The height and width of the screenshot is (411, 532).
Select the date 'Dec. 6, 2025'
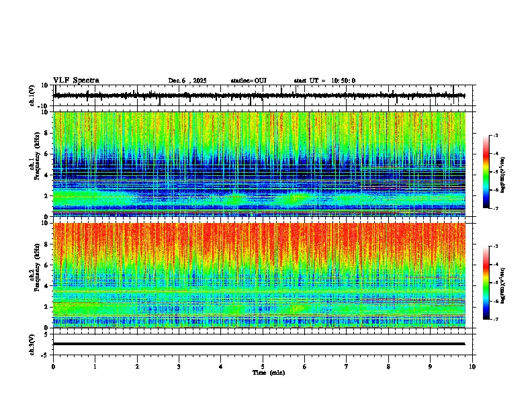[x=187, y=81]
